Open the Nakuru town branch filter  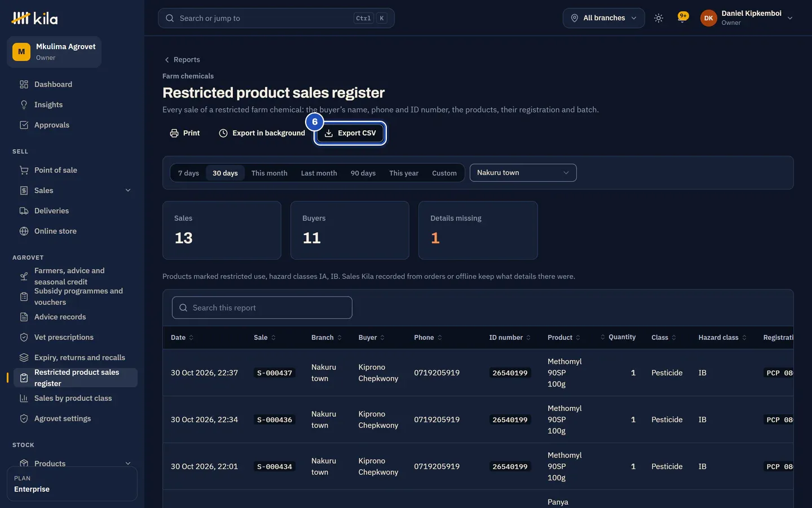pyautogui.click(x=523, y=173)
